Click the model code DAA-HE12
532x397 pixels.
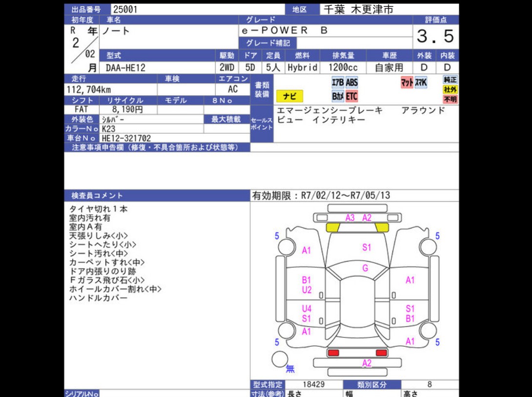coord(125,68)
